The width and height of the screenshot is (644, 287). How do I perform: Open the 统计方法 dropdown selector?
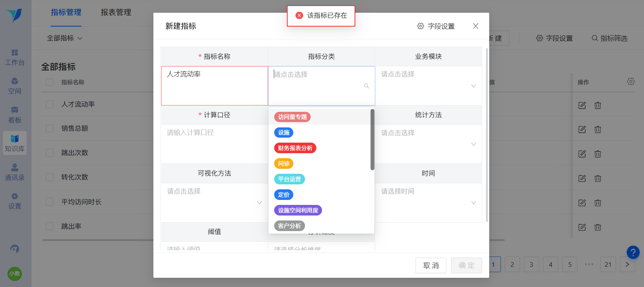(428, 144)
